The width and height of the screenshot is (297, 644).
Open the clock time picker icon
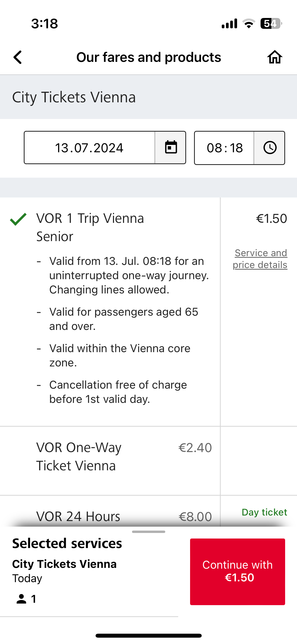270,148
